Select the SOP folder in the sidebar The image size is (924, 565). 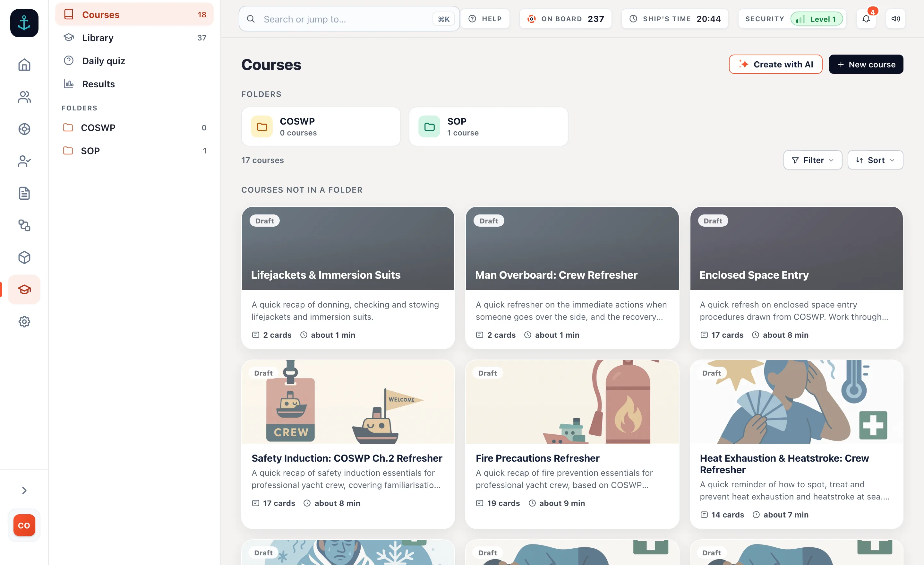coord(134,151)
